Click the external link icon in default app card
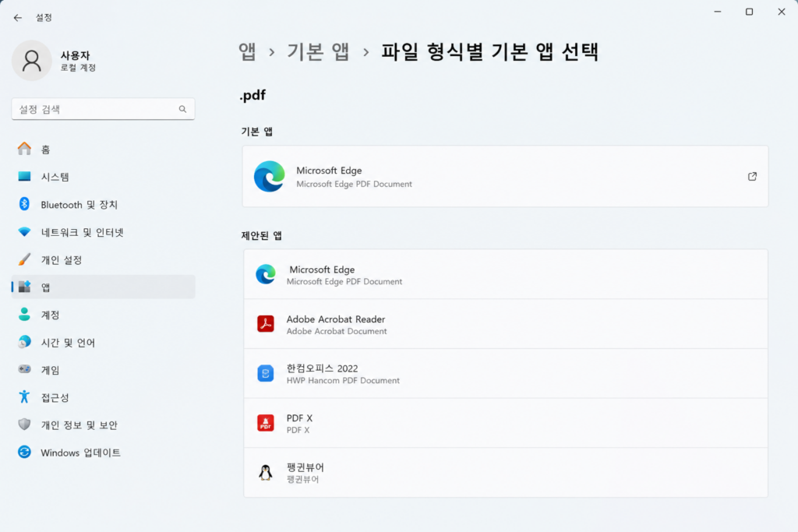 point(752,177)
